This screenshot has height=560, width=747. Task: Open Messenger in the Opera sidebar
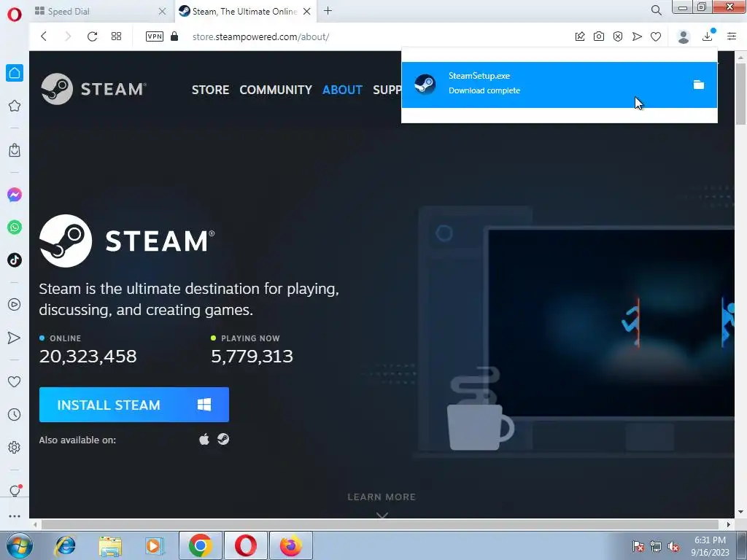(x=15, y=195)
